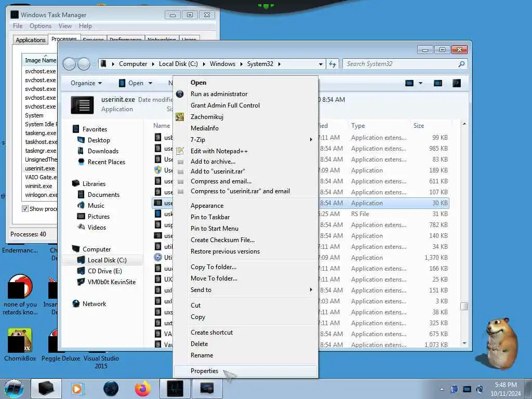Screen dimensions: 532x399
Task: Select Music library
Action: pyautogui.click(x=96, y=206)
